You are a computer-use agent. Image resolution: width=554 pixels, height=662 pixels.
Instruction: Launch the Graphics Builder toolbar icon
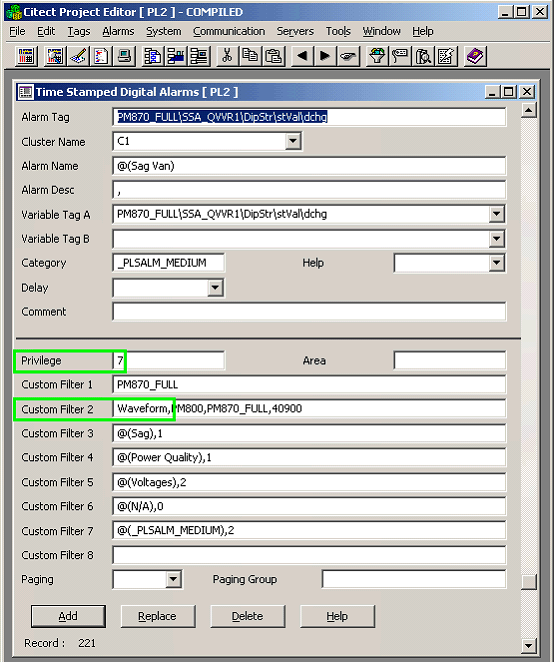pyautogui.click(x=55, y=56)
